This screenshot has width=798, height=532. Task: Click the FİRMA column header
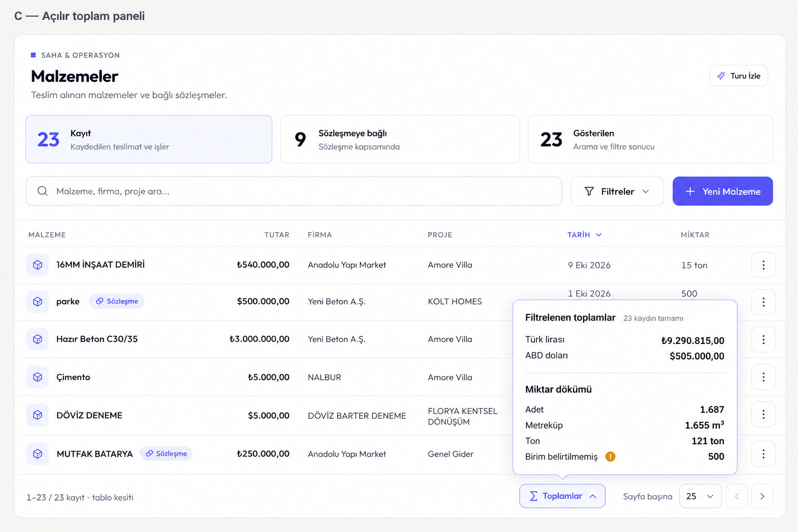pos(320,235)
